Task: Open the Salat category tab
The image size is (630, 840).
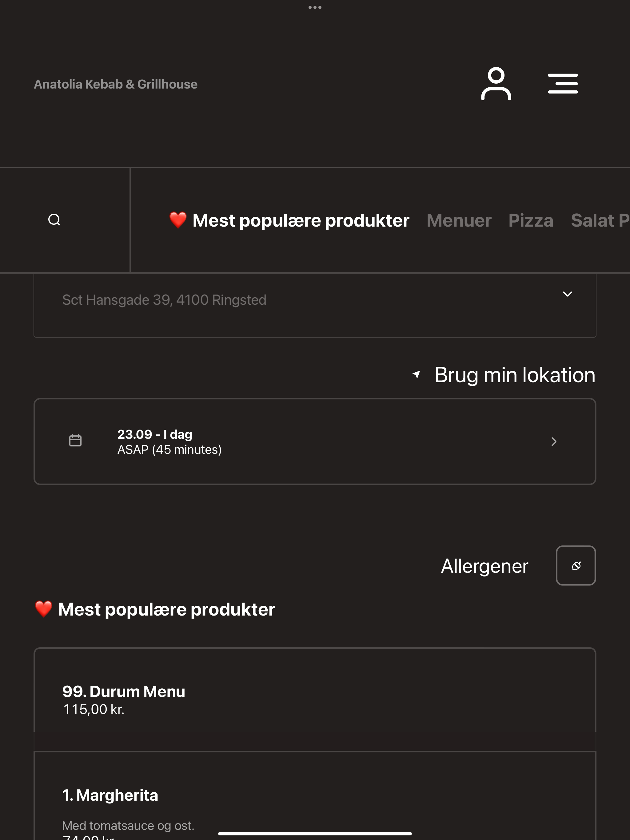Action: coord(600,220)
